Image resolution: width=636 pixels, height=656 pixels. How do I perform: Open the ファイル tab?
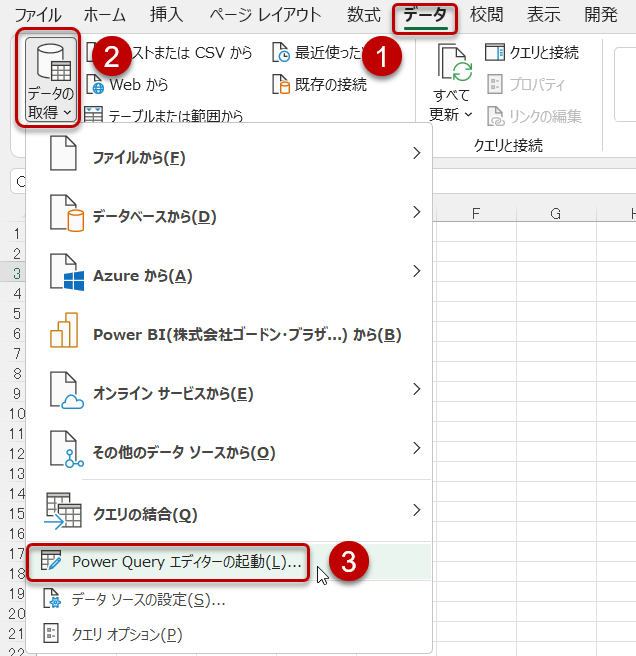(38, 15)
